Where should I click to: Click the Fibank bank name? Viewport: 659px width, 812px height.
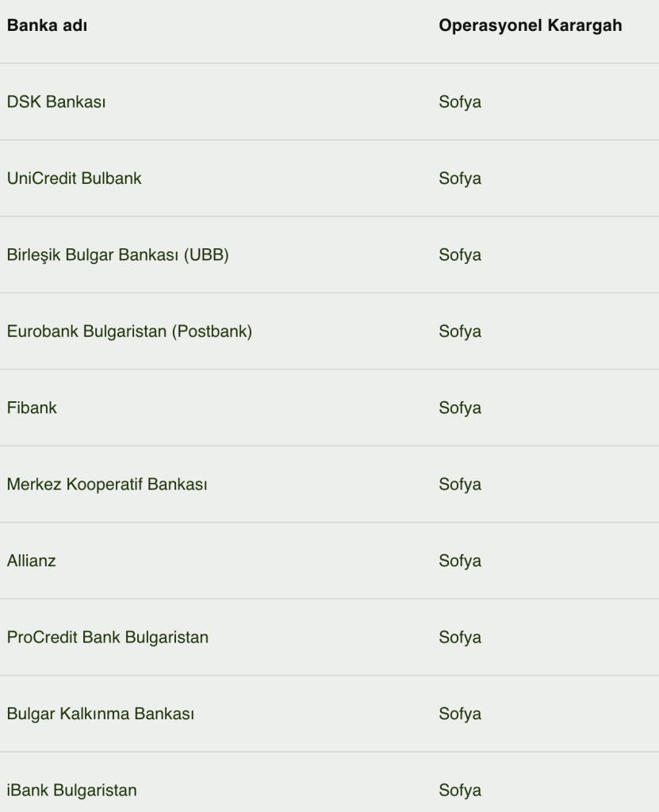click(x=32, y=408)
